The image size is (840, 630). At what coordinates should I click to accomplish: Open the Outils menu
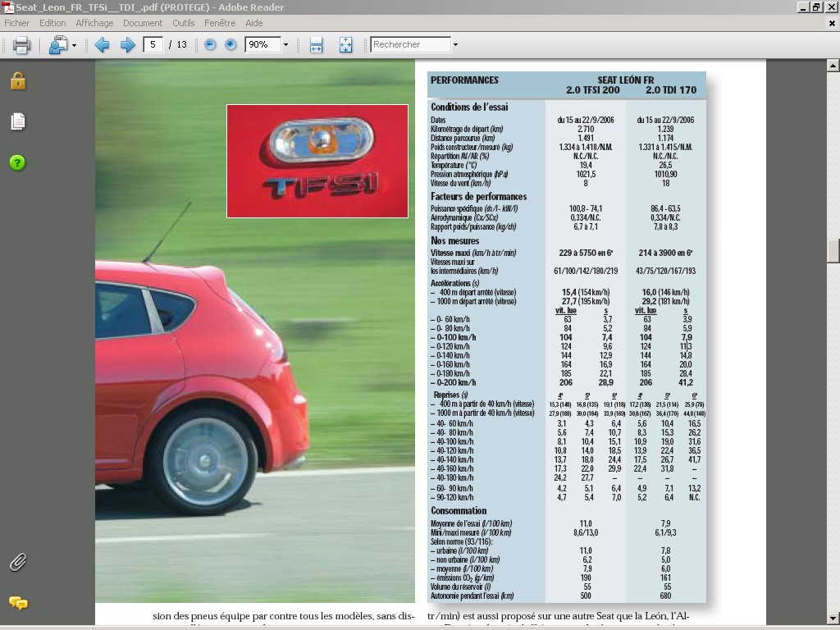184,23
